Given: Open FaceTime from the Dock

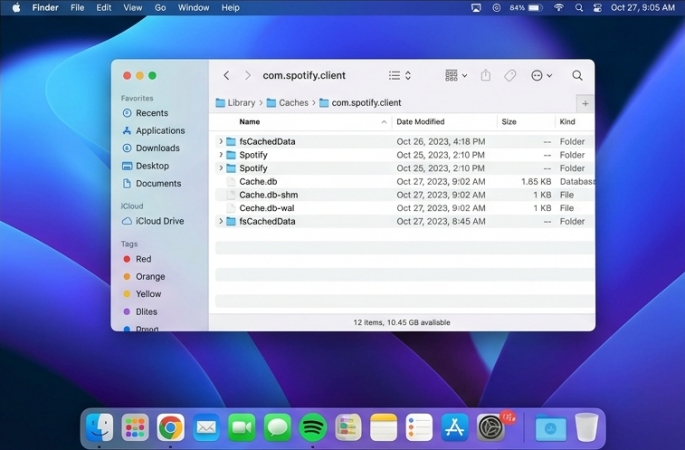Looking at the screenshot, I should [x=242, y=427].
